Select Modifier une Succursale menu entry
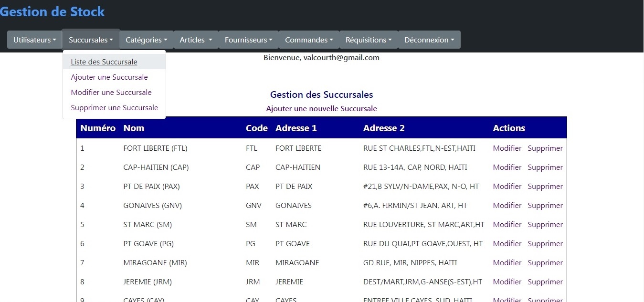 pos(111,93)
